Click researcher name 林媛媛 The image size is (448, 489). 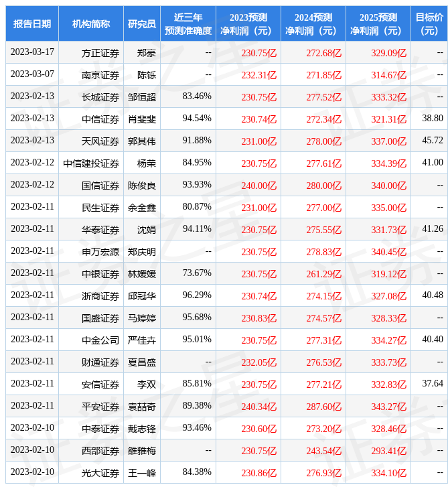pyautogui.click(x=142, y=274)
